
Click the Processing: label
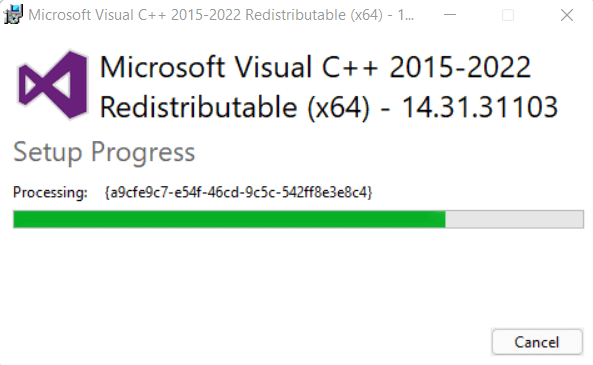pyautogui.click(x=50, y=193)
